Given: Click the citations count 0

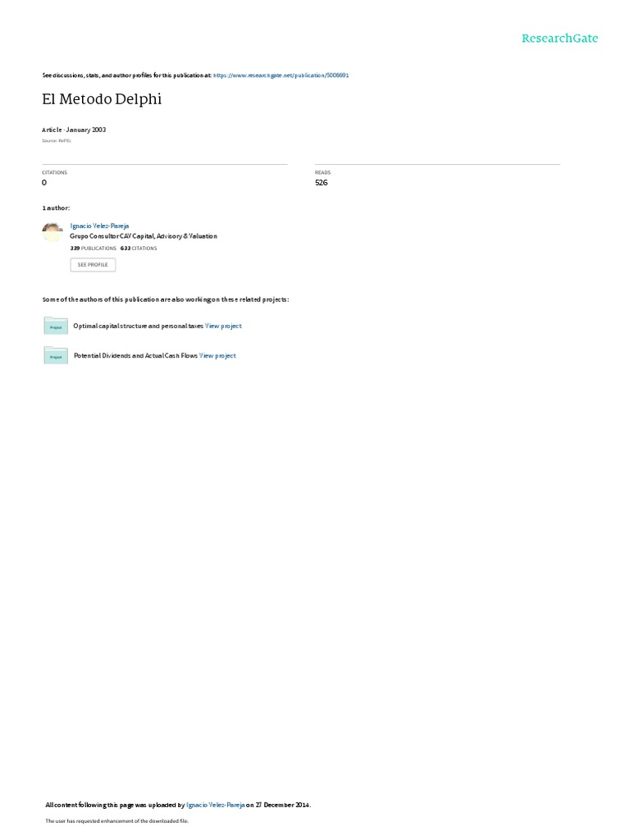Looking at the screenshot, I should point(44,183).
